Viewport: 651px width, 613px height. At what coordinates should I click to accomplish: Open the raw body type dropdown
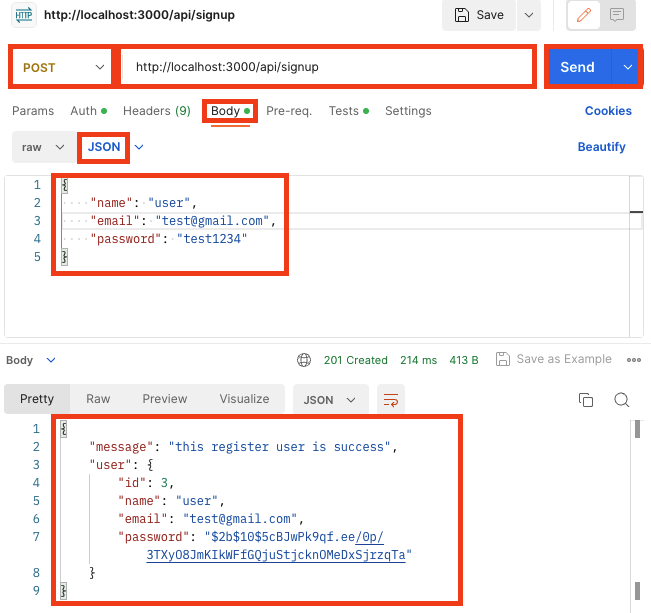44,147
